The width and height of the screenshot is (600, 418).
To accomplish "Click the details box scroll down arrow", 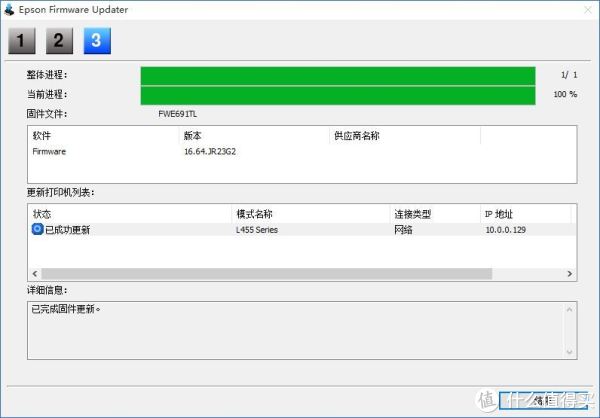I will click(569, 352).
